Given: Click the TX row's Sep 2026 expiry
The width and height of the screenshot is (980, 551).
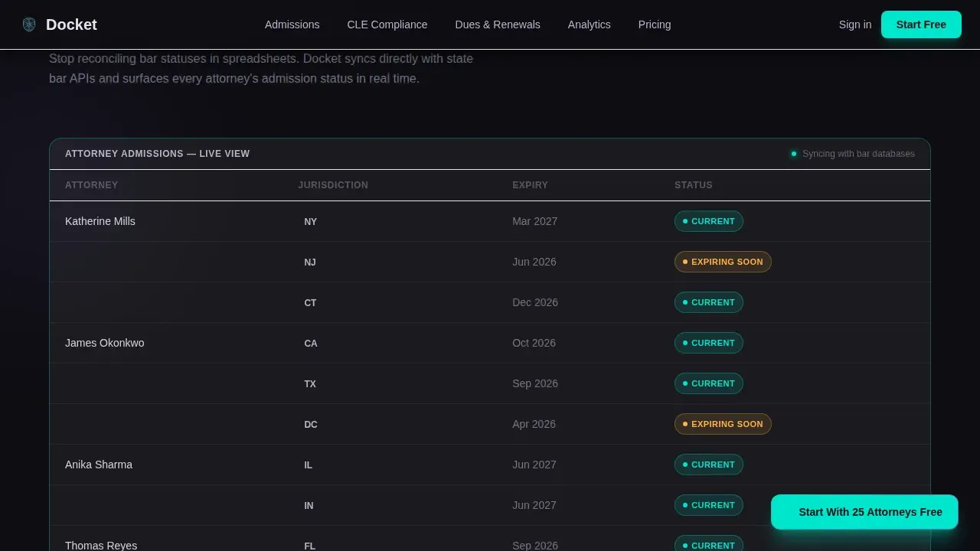Looking at the screenshot, I should point(535,383).
